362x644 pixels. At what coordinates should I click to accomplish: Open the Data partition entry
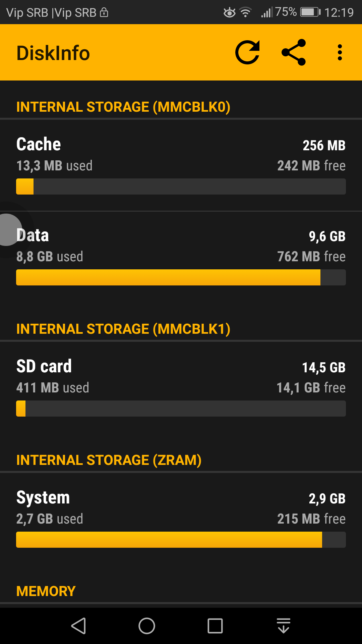[x=181, y=246]
